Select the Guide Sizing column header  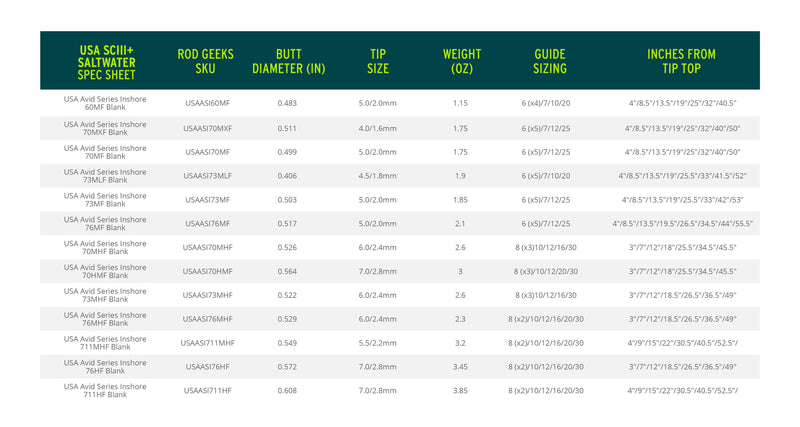click(550, 61)
